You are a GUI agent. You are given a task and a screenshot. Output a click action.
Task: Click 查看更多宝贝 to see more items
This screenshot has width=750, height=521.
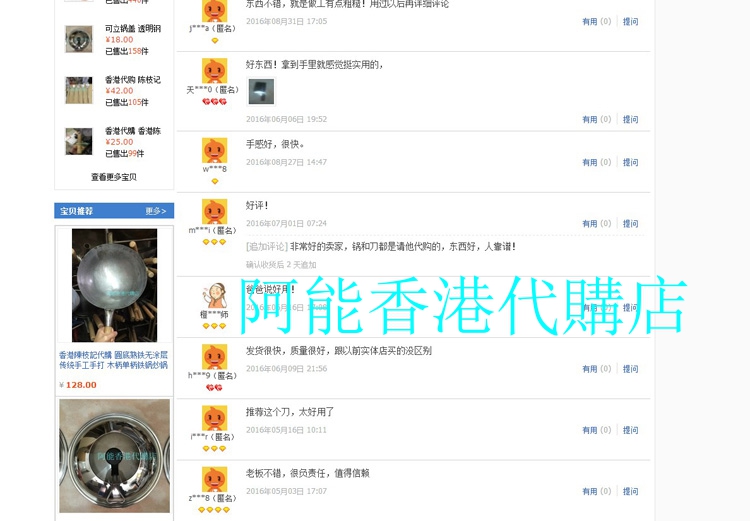point(114,177)
